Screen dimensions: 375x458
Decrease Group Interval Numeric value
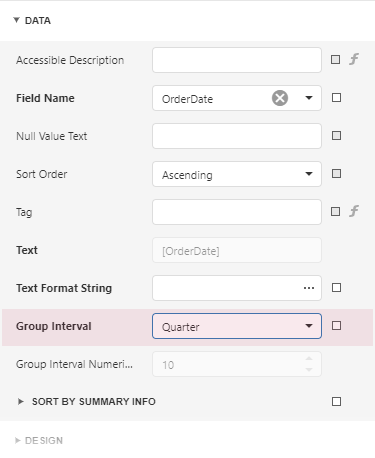click(x=309, y=370)
